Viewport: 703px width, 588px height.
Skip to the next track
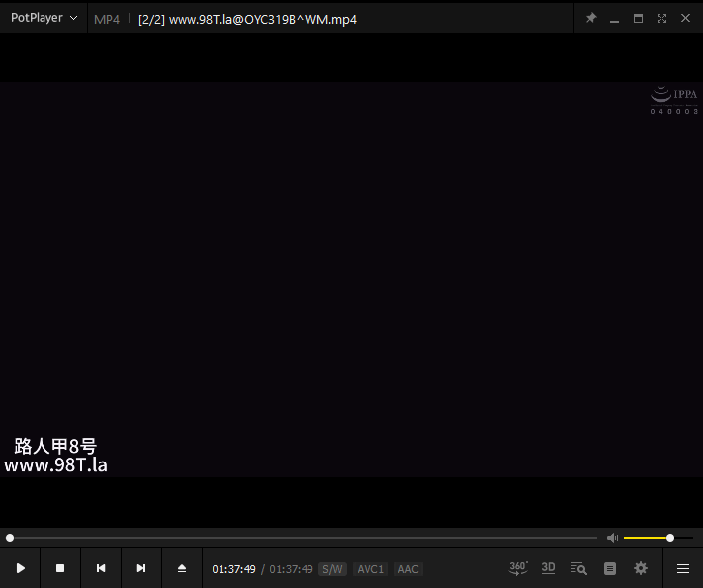click(x=141, y=568)
